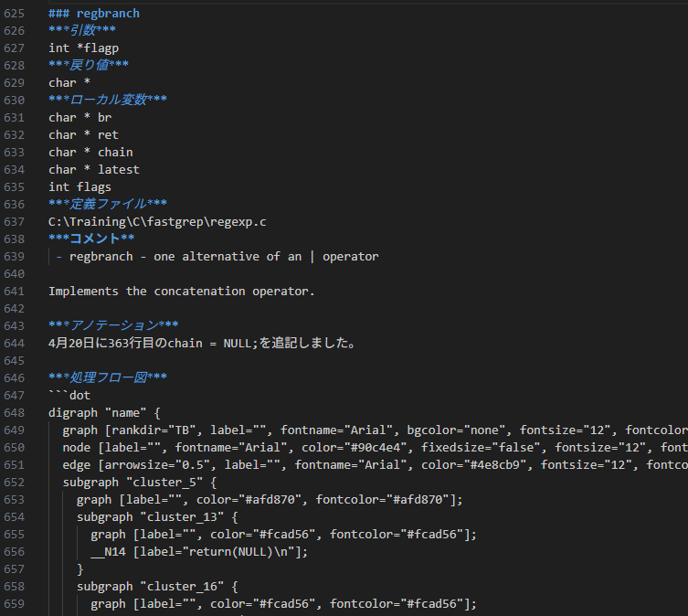This screenshot has width=688, height=616.
Task: Click the 'int *flagp' line
Action: point(83,48)
